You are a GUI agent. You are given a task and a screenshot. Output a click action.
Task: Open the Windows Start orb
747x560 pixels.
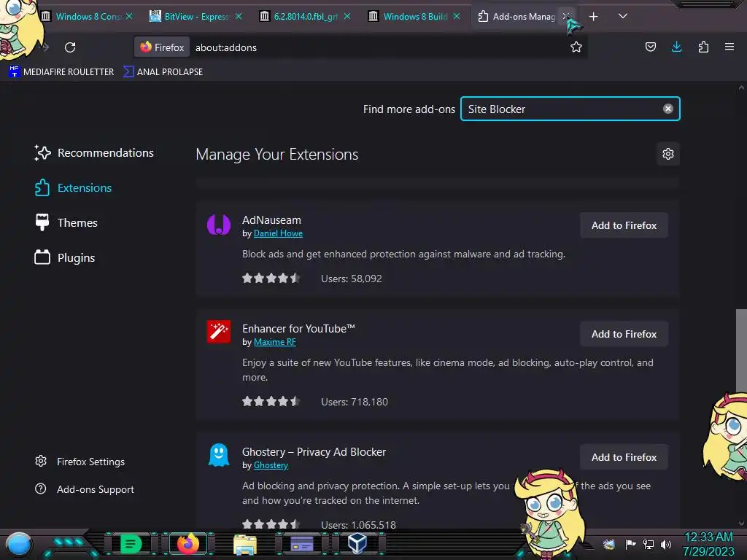click(x=18, y=544)
